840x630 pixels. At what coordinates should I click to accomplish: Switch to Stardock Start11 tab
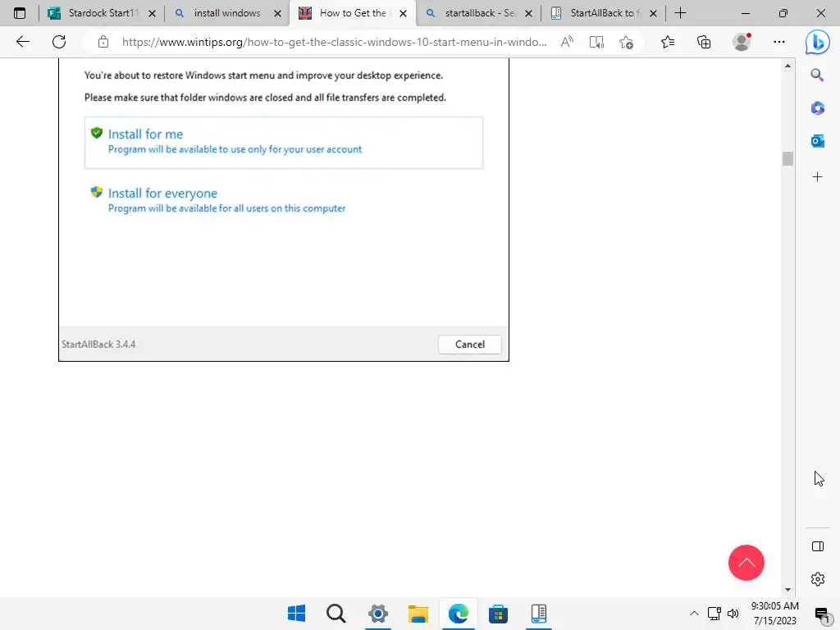pyautogui.click(x=100, y=13)
